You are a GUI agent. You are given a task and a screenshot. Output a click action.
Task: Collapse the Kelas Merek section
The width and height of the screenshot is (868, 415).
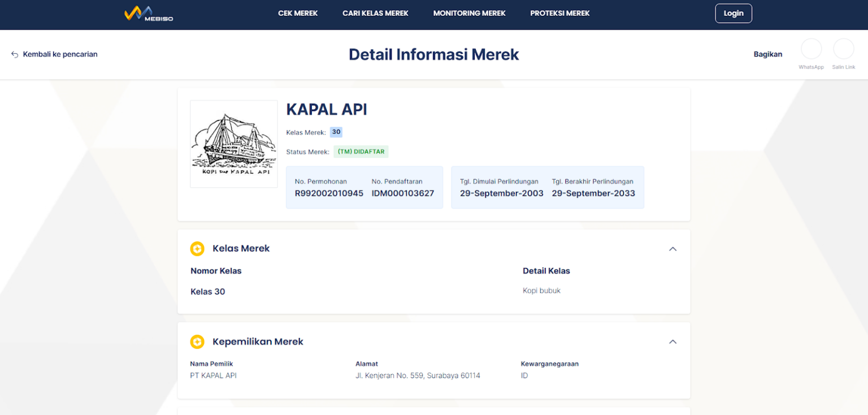[672, 249]
